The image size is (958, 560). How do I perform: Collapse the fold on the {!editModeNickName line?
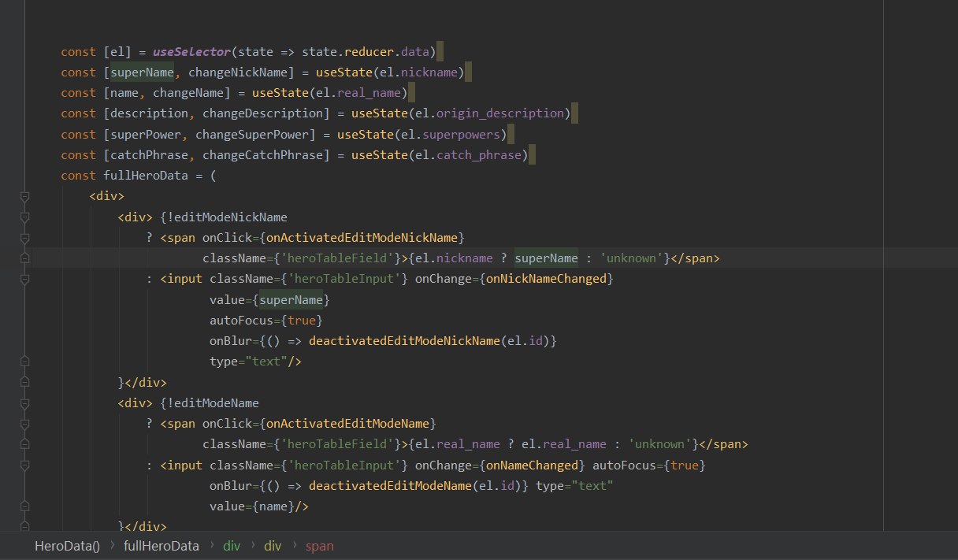[x=24, y=217]
